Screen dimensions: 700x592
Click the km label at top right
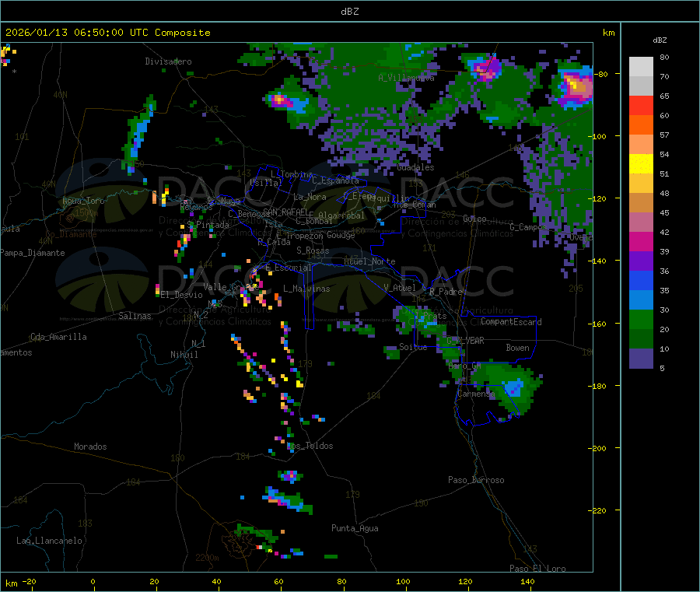[x=608, y=33]
